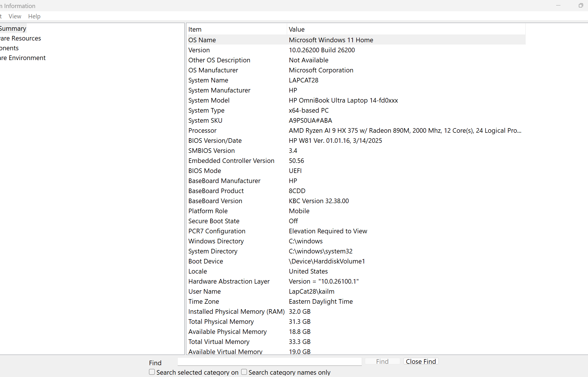Open the Help menu
Image resolution: width=588 pixels, height=377 pixels.
click(x=34, y=16)
